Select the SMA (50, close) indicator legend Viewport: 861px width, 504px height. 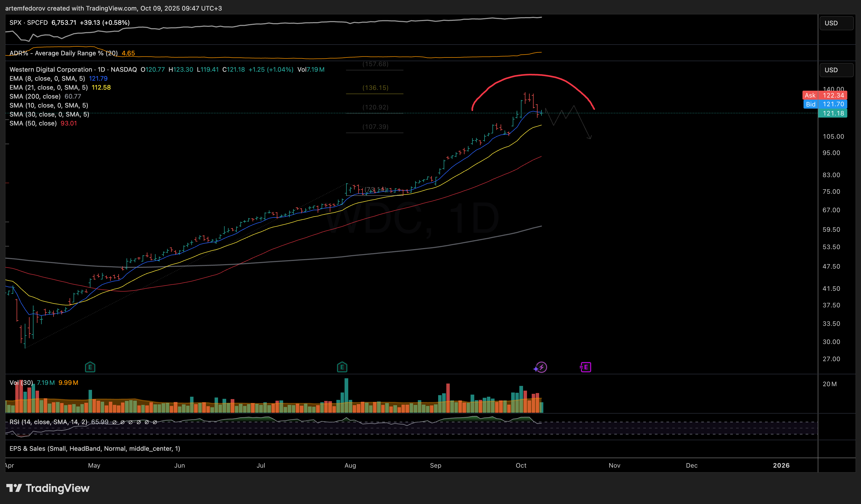point(33,123)
